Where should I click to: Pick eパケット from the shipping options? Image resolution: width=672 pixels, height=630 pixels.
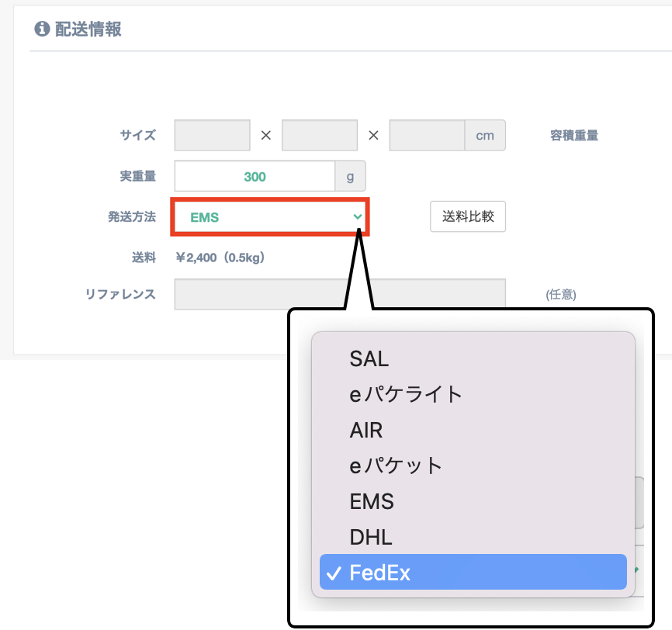click(396, 466)
